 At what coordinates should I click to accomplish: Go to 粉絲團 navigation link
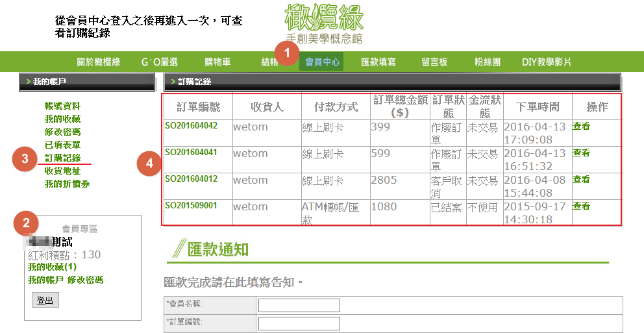click(x=488, y=62)
